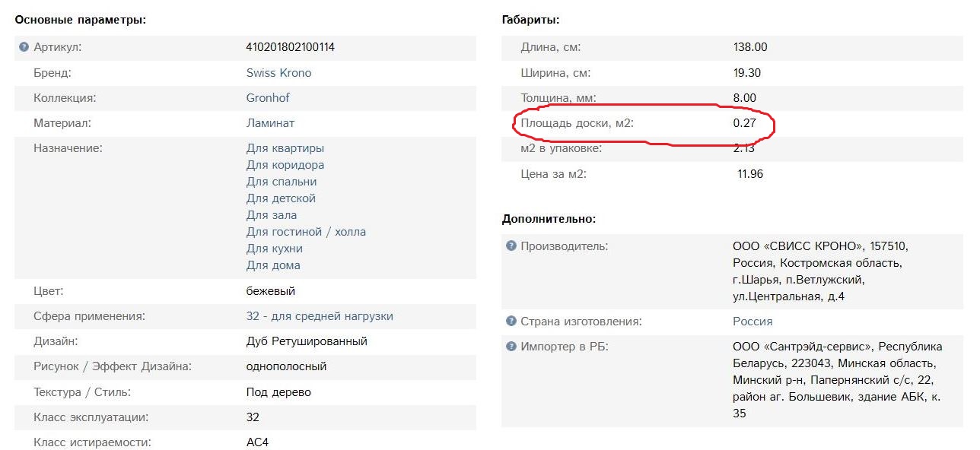Open the 32 - для средней нагрузки link
The height and width of the screenshot is (450, 980).
coord(320,316)
